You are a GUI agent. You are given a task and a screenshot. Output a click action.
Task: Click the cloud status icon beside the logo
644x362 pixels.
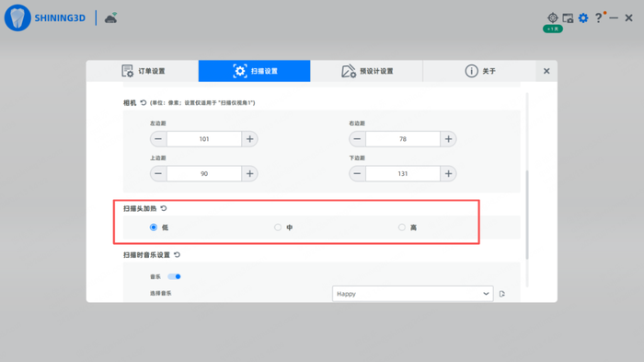111,18
